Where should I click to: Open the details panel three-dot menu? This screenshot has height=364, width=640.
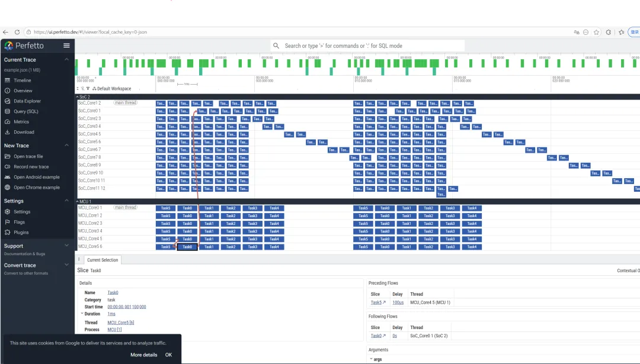pyautogui.click(x=79, y=260)
